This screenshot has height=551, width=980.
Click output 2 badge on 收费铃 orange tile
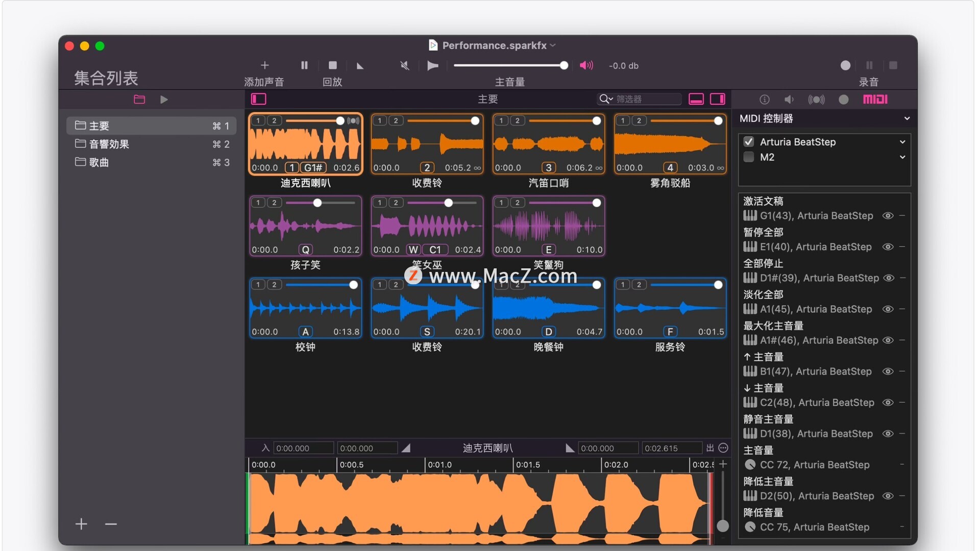pos(396,121)
